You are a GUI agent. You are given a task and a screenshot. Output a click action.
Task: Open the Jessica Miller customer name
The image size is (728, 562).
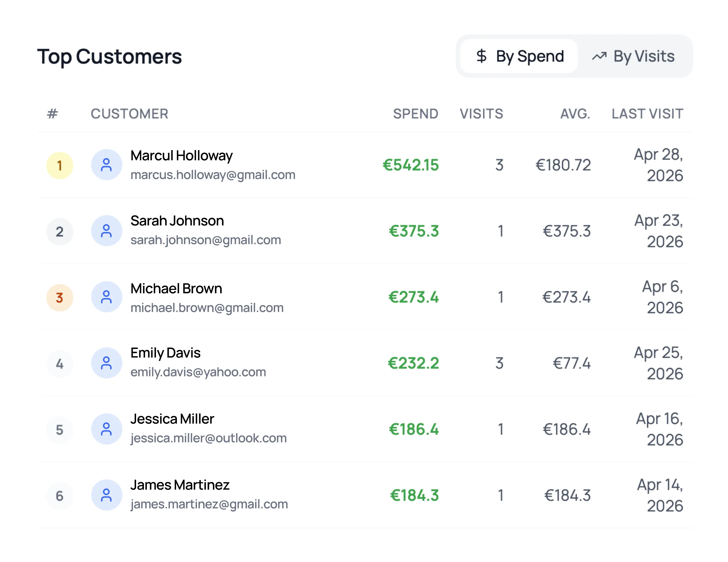pyautogui.click(x=172, y=419)
